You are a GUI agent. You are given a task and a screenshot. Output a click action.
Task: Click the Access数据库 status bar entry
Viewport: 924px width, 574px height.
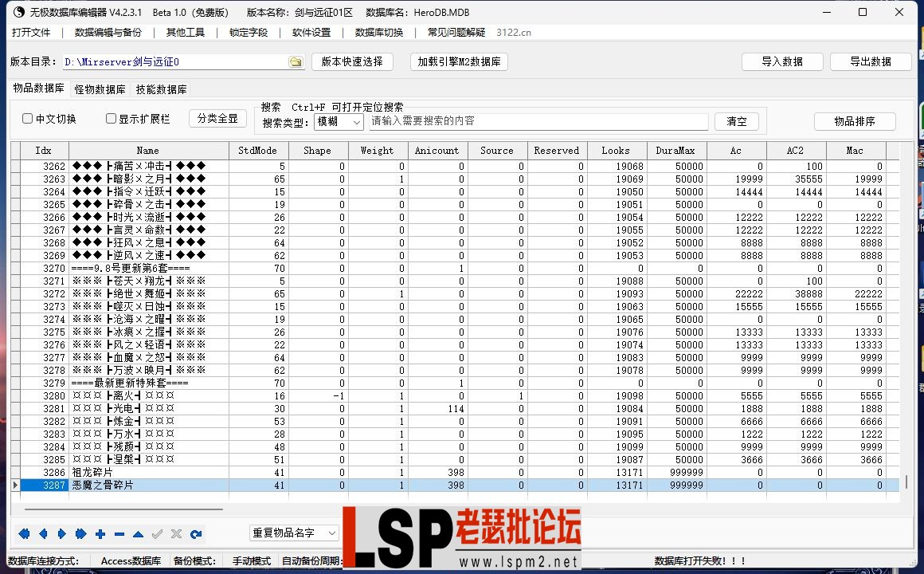131,561
